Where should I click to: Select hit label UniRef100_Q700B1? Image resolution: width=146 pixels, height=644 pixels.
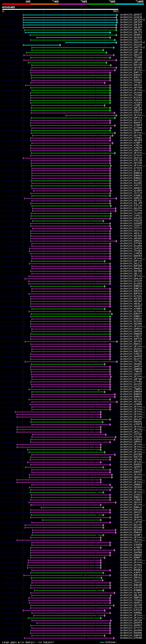click(131, 382)
